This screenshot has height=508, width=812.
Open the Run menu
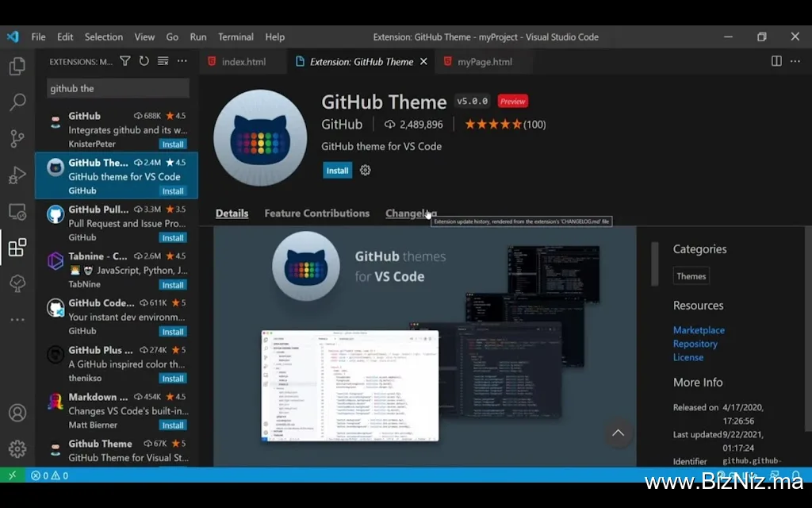click(x=197, y=37)
